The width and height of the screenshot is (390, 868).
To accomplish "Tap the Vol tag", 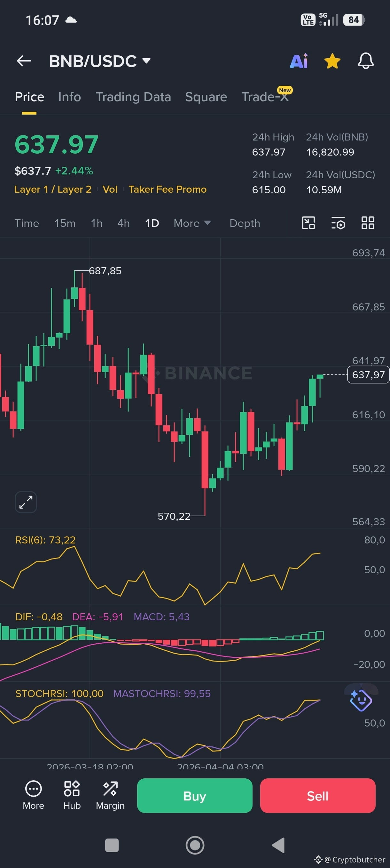I will (x=110, y=189).
